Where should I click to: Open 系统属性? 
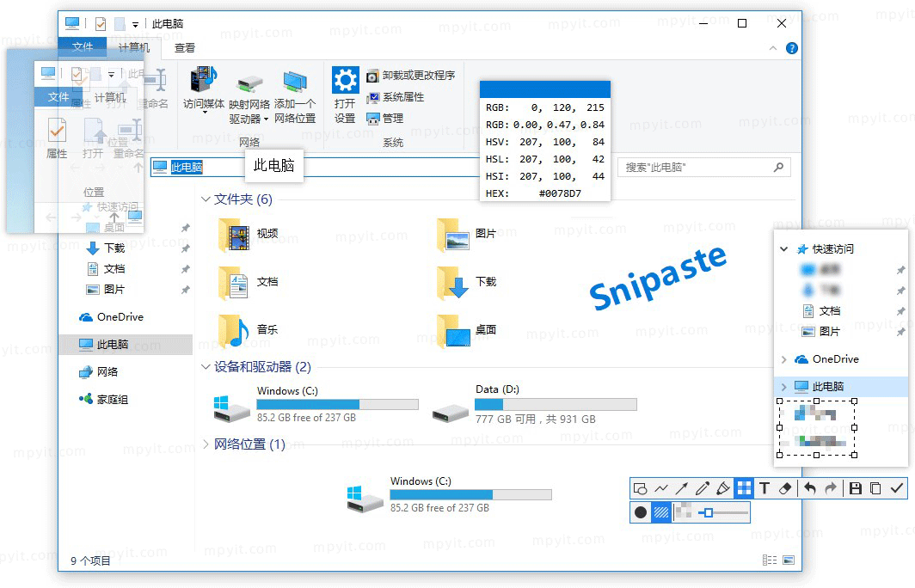pyautogui.click(x=395, y=97)
